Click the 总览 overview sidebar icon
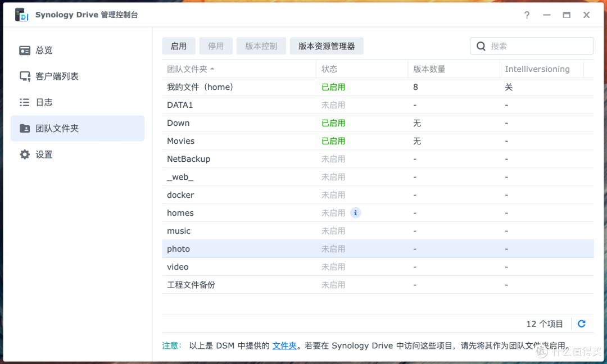 25,51
